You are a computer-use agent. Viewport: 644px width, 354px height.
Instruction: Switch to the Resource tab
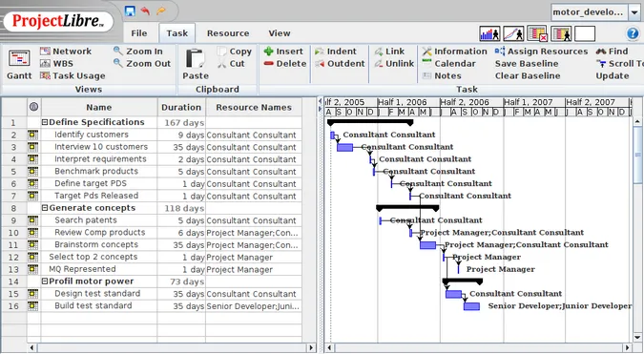click(x=228, y=33)
